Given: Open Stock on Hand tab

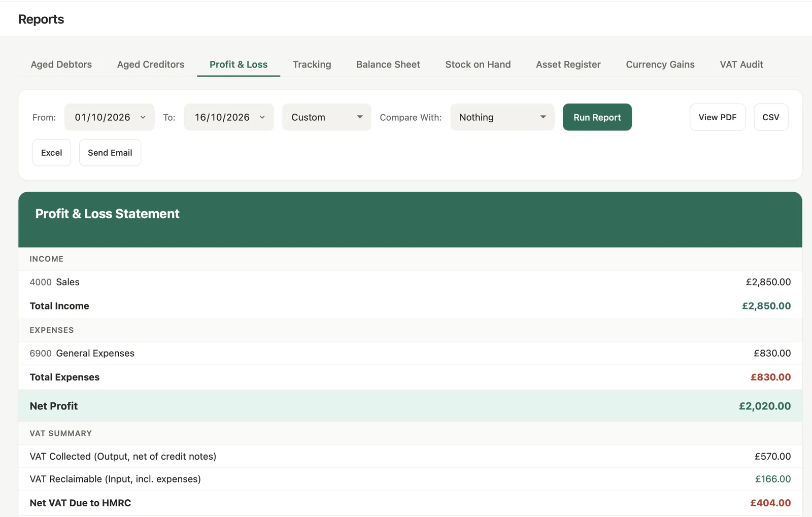Looking at the screenshot, I should coord(478,64).
